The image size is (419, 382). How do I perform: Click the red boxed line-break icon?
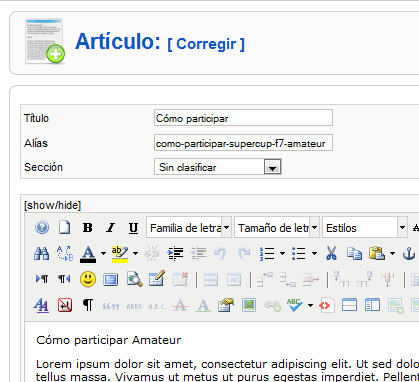click(x=65, y=305)
